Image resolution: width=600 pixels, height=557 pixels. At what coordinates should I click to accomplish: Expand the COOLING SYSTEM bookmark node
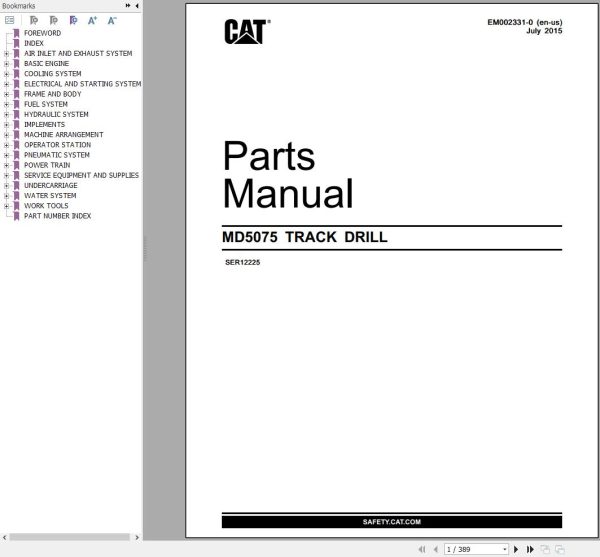pyautogui.click(x=6, y=74)
